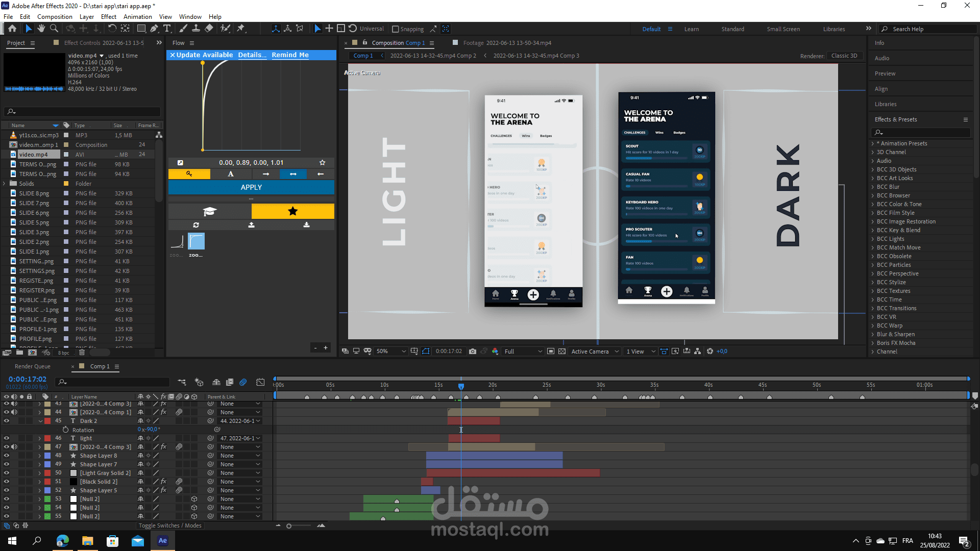Select the Zoom tool in toolbar
Viewport: 980px width, 551px height.
click(54, 29)
